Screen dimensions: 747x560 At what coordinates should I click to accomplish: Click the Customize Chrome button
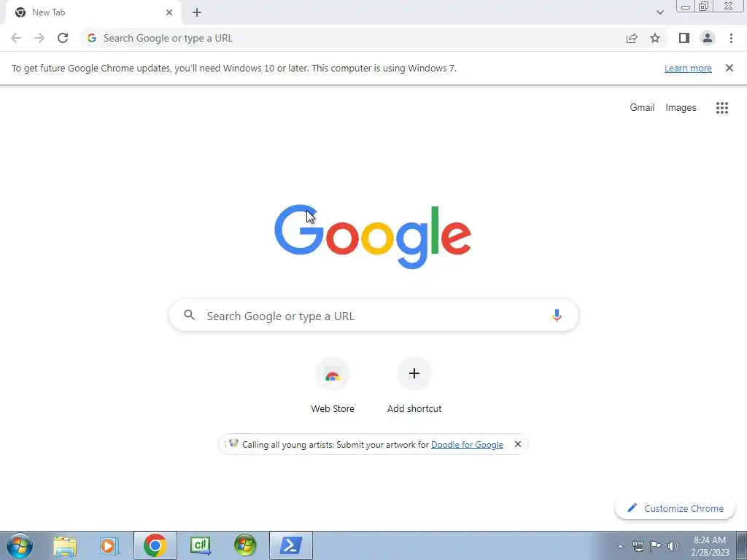pos(675,508)
